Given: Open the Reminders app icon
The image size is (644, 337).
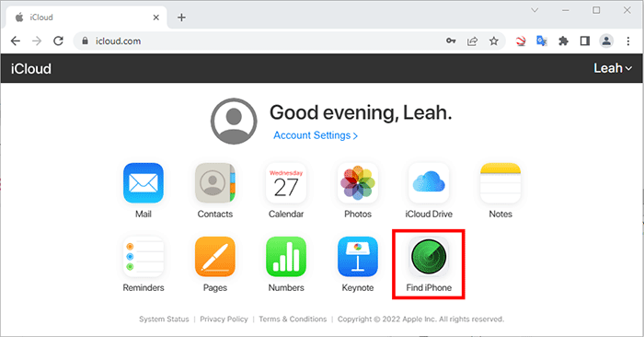Looking at the screenshot, I should [144, 257].
